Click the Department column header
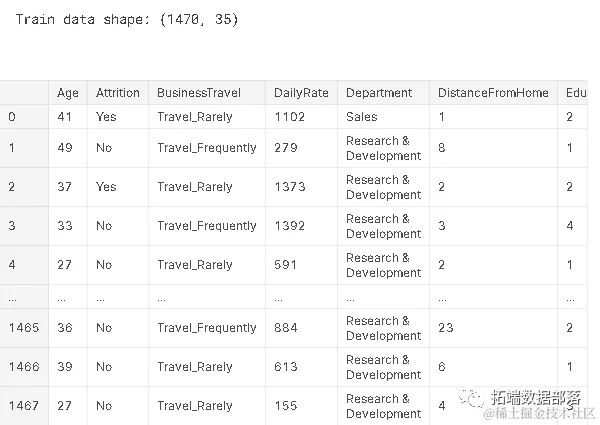This screenshot has height=425, width=600. (x=379, y=93)
